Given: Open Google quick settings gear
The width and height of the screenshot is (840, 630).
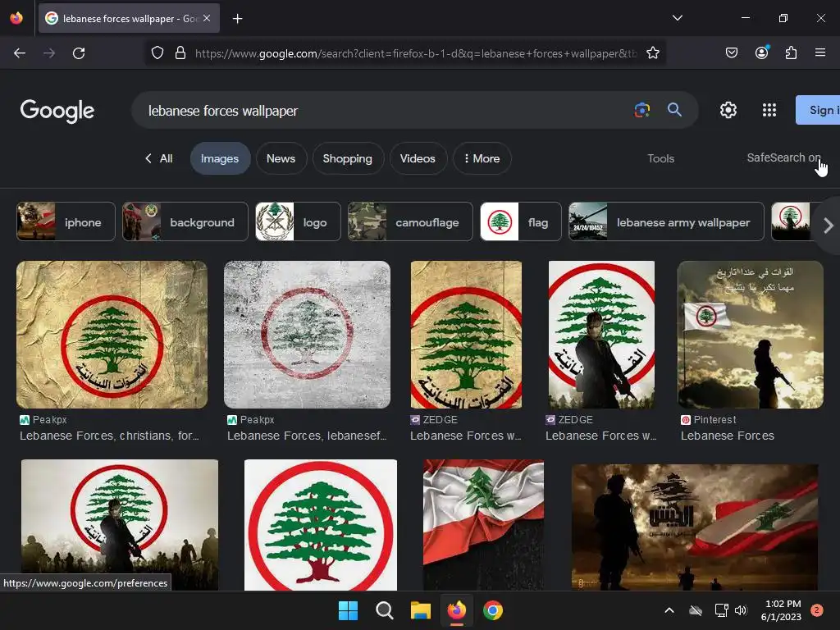Looking at the screenshot, I should pyautogui.click(x=728, y=110).
